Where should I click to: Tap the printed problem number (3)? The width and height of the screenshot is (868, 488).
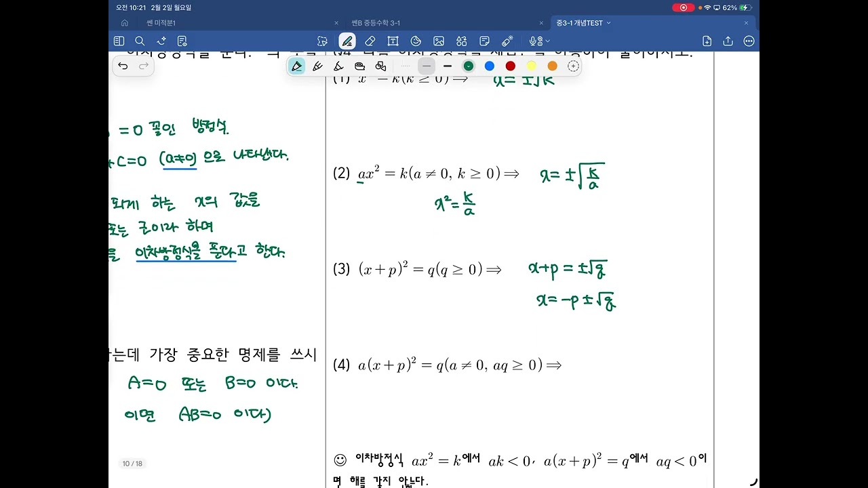coord(341,269)
